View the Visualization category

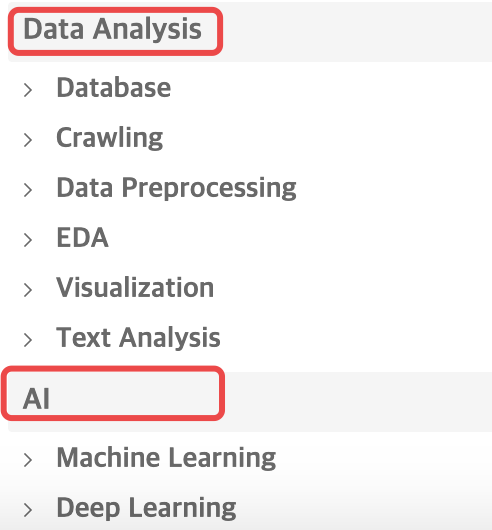[x=135, y=287]
